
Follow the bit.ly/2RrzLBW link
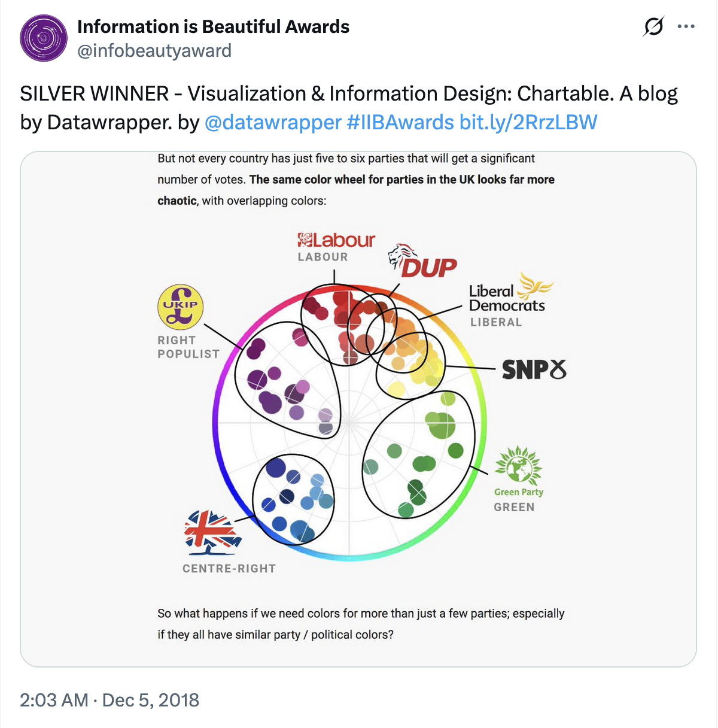click(528, 122)
